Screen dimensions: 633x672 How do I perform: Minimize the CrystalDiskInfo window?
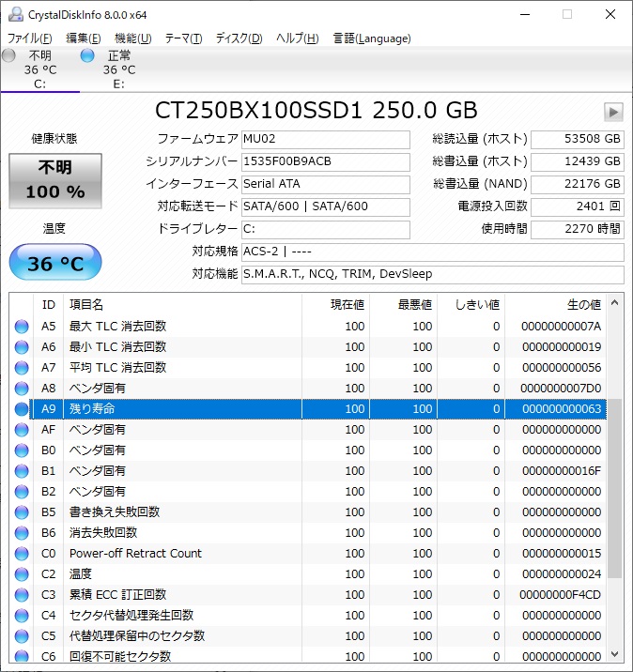525,15
